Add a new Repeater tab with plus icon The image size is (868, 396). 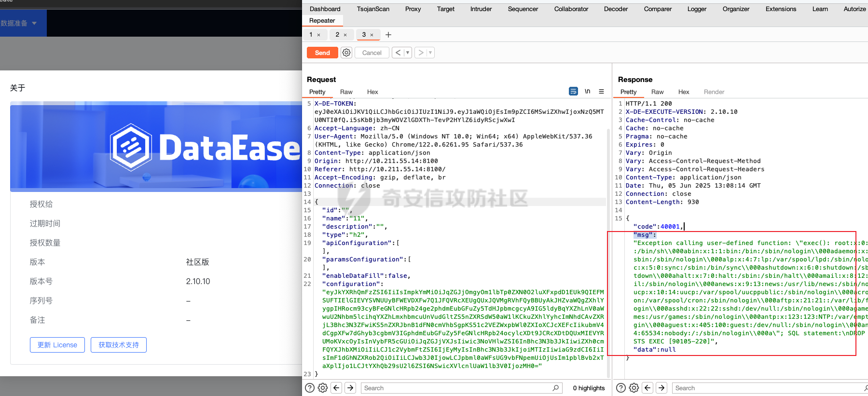click(x=388, y=35)
